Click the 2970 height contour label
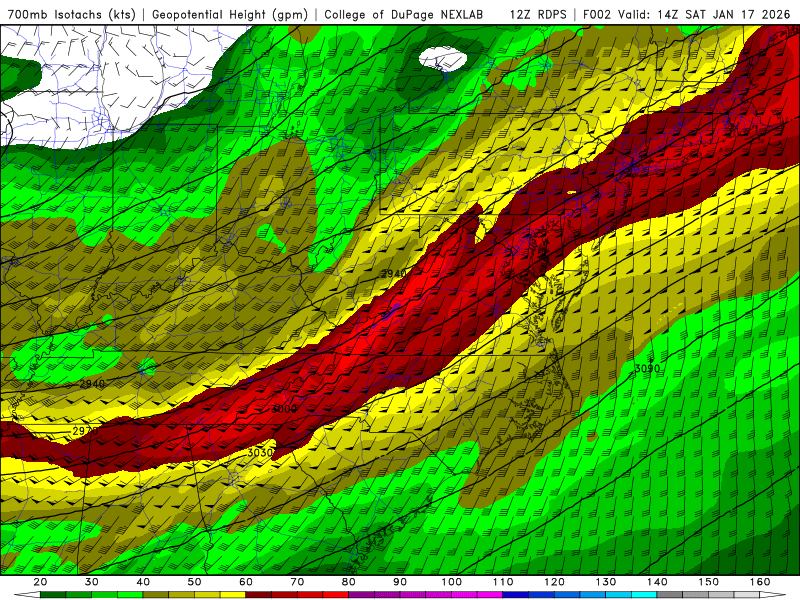 [x=85, y=431]
